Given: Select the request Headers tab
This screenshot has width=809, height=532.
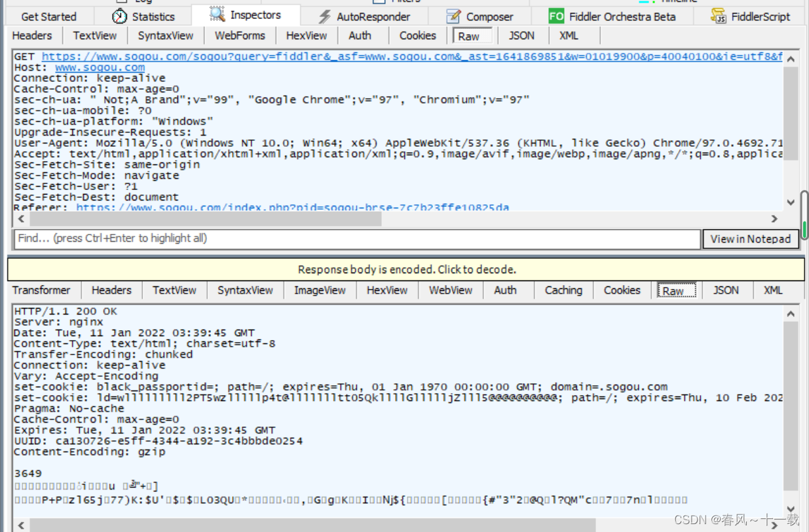Looking at the screenshot, I should (32, 35).
